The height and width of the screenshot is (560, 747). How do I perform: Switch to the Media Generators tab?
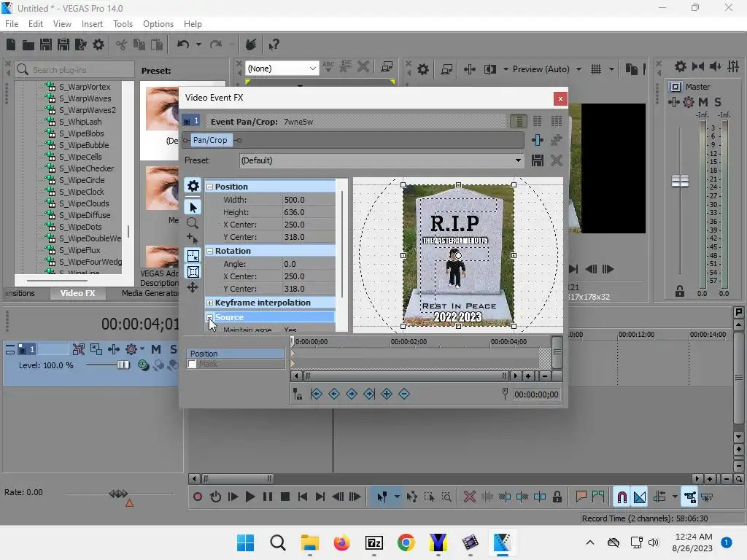click(150, 293)
